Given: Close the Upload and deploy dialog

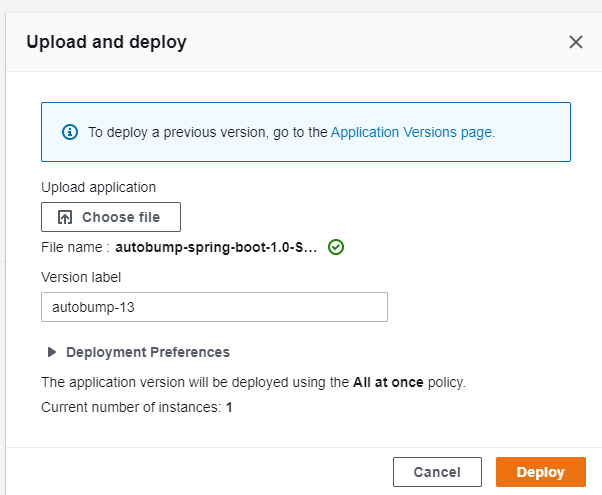Looking at the screenshot, I should tap(576, 42).
